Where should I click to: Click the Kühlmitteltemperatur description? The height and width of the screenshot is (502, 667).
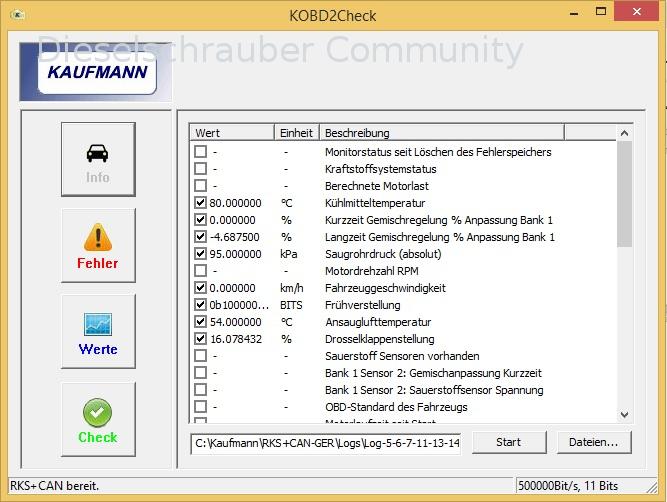coord(375,203)
